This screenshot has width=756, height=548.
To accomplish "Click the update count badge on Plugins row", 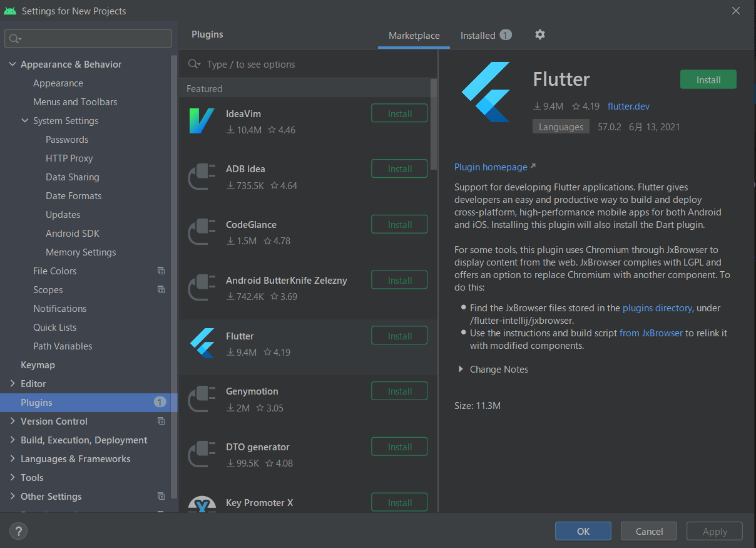I will 160,402.
